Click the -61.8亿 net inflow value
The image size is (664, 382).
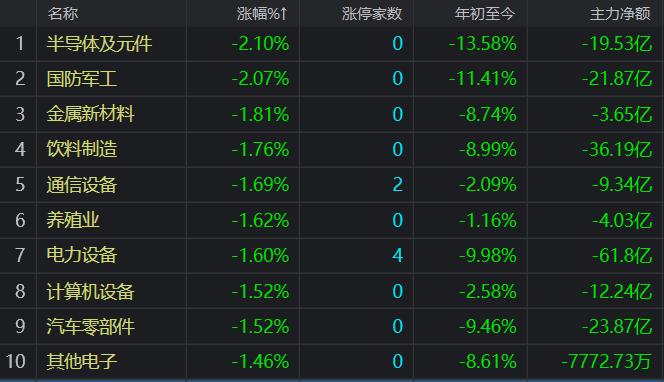coord(622,255)
